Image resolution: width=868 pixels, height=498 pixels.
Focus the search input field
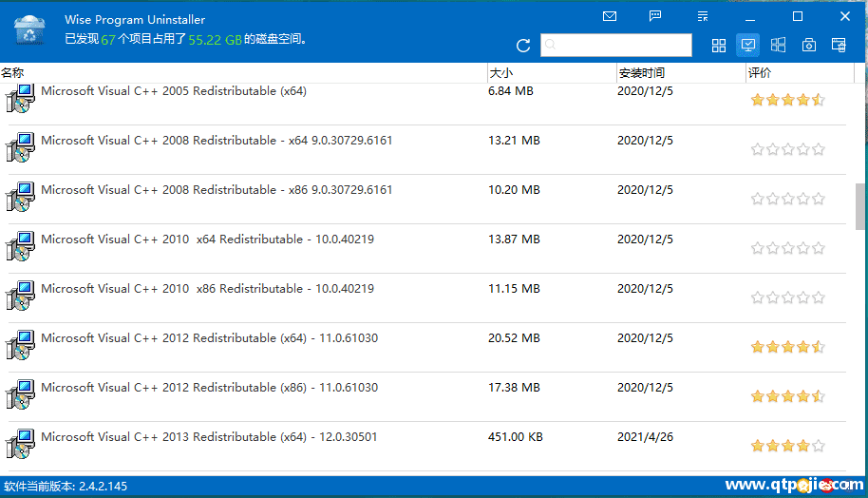[616, 45]
